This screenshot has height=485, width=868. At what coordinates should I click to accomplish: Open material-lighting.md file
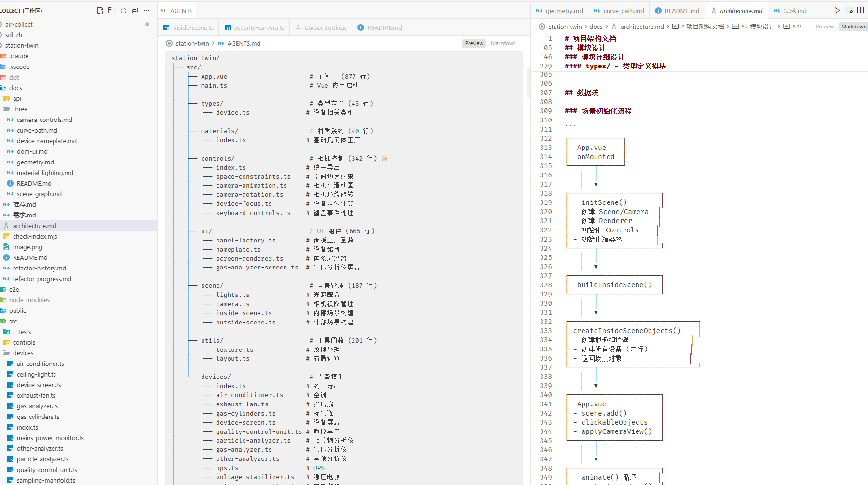(45, 173)
